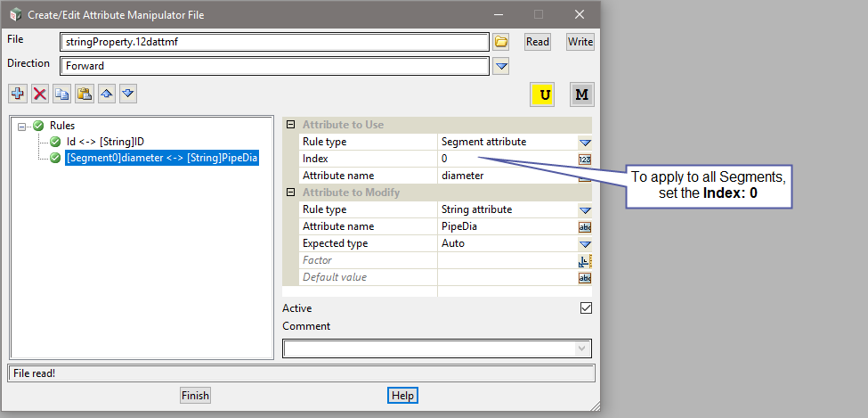Viewport: 868px width, 418px height.
Task: Open Segment attribute rule type dropdown
Action: (585, 142)
